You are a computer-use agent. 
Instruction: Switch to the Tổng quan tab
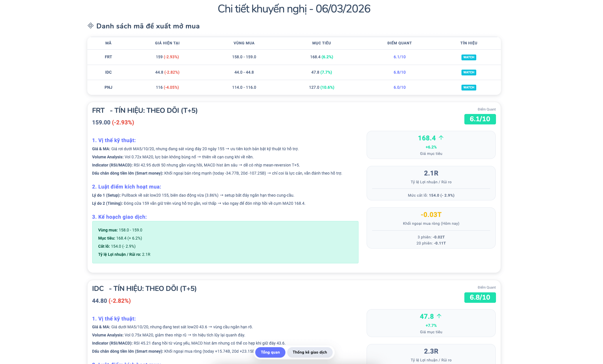[x=270, y=352]
